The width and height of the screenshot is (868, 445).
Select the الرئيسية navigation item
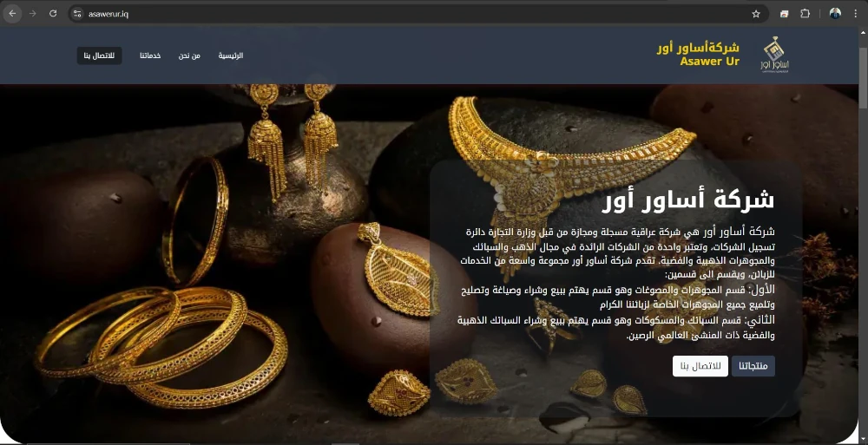pyautogui.click(x=231, y=56)
